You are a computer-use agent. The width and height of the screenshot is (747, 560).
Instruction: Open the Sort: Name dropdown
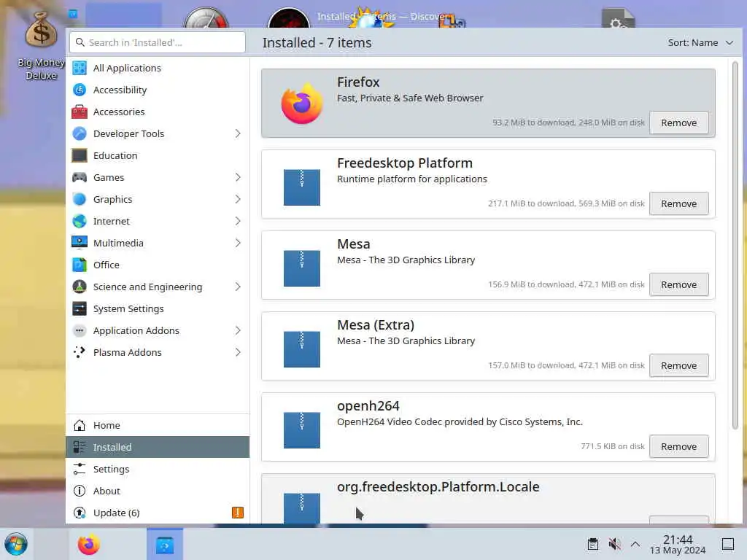click(700, 43)
